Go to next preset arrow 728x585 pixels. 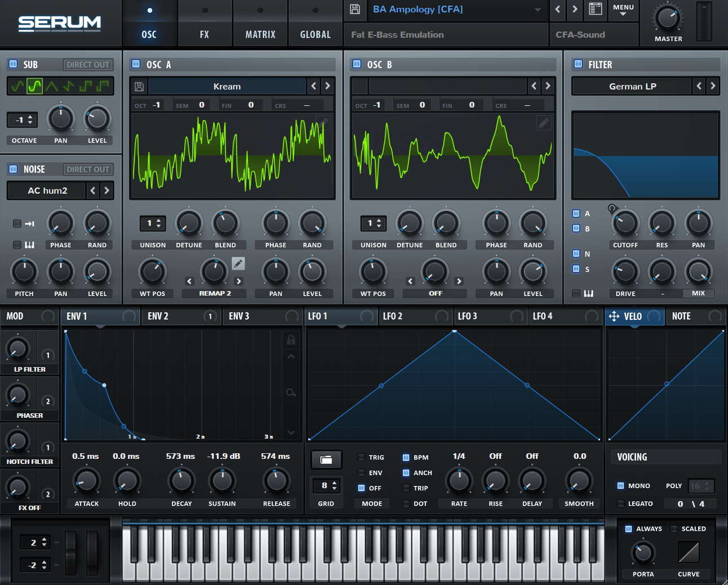coord(575,9)
